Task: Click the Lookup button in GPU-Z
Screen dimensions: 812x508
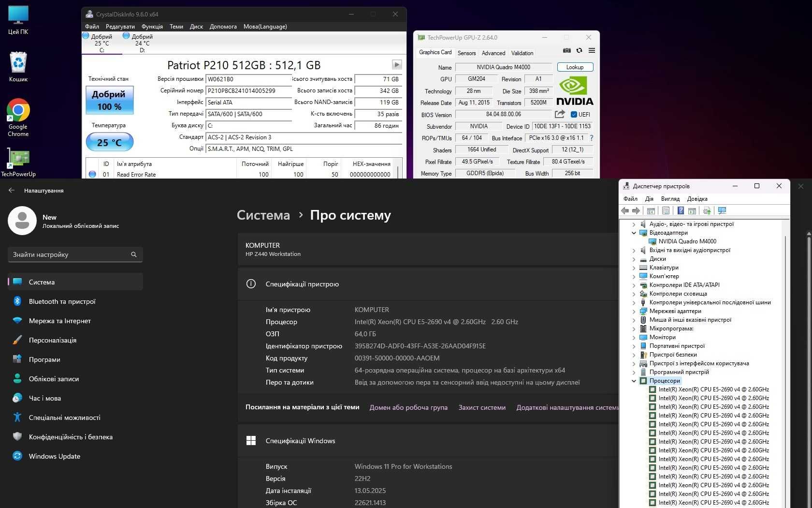Action: click(575, 67)
